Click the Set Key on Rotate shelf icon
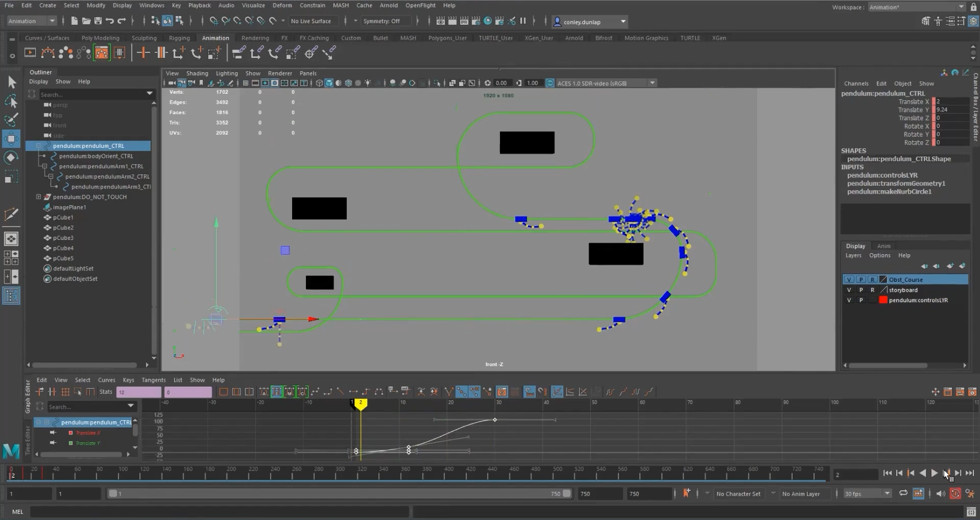The image size is (980, 520). coord(196,53)
